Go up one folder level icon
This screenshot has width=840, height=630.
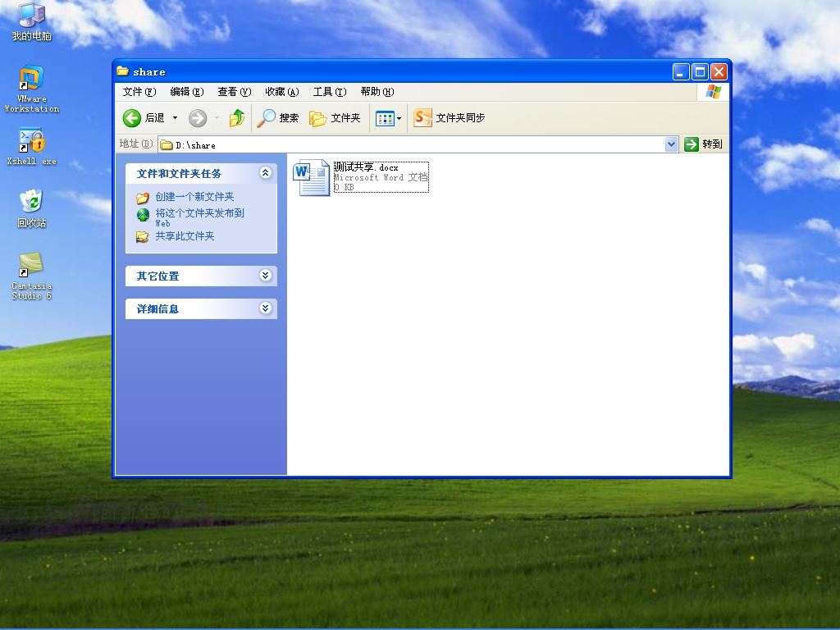pos(237,118)
